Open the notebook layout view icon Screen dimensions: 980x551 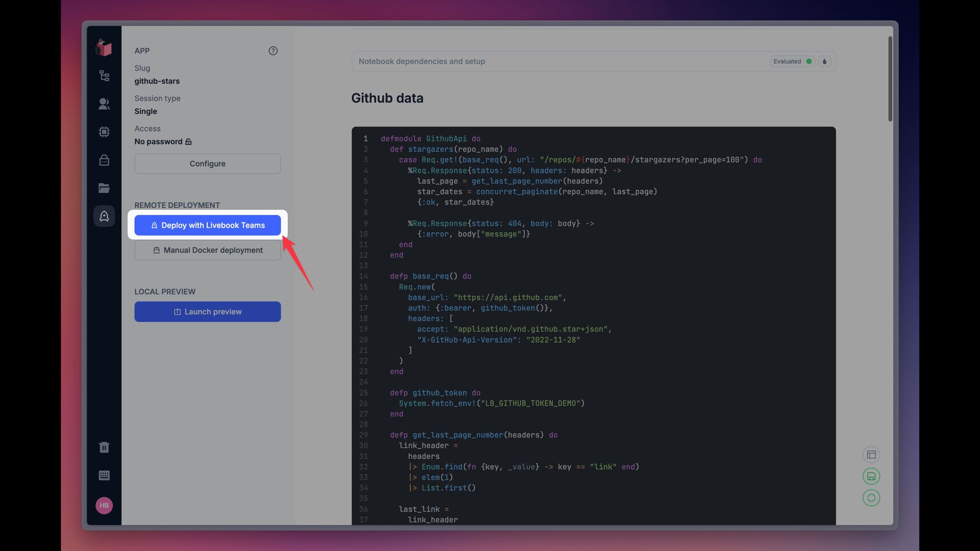[871, 455]
